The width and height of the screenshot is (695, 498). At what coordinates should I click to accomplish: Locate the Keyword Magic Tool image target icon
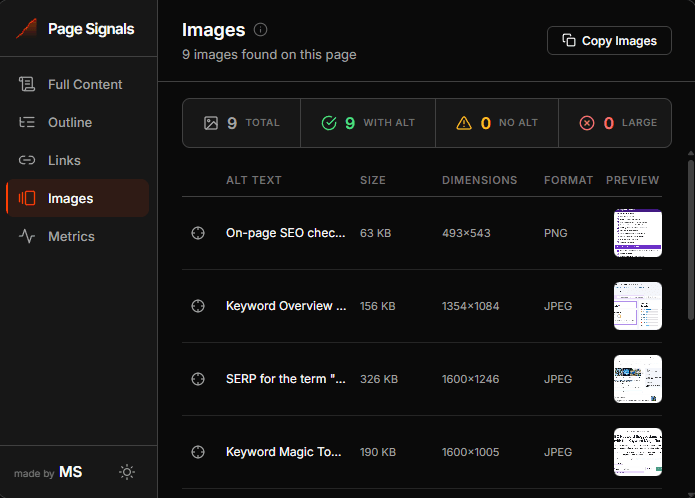(x=198, y=452)
